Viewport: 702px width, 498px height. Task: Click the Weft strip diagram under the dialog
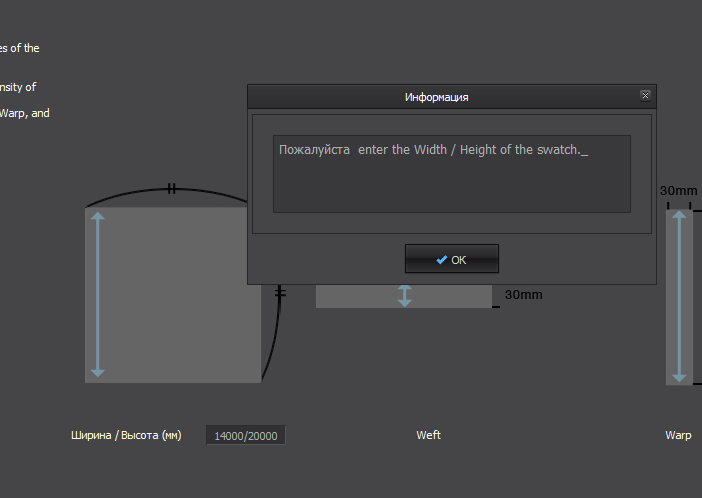pyautogui.click(x=404, y=296)
